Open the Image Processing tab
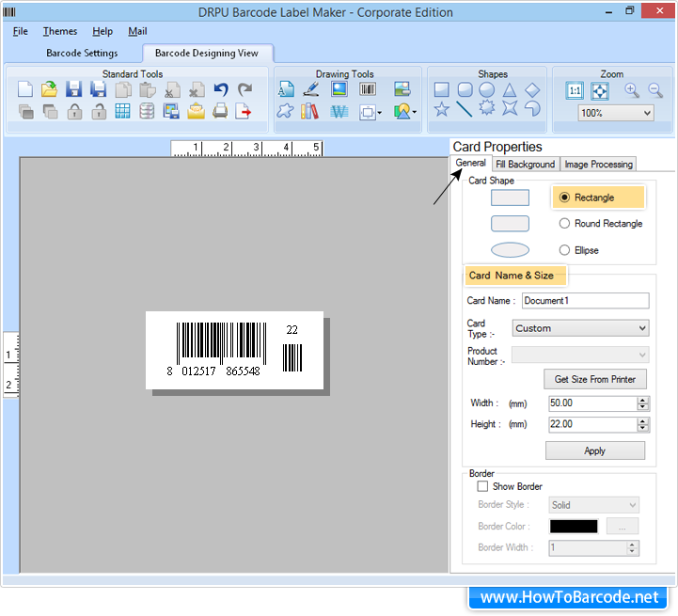This screenshot has width=678, height=616. click(x=598, y=165)
